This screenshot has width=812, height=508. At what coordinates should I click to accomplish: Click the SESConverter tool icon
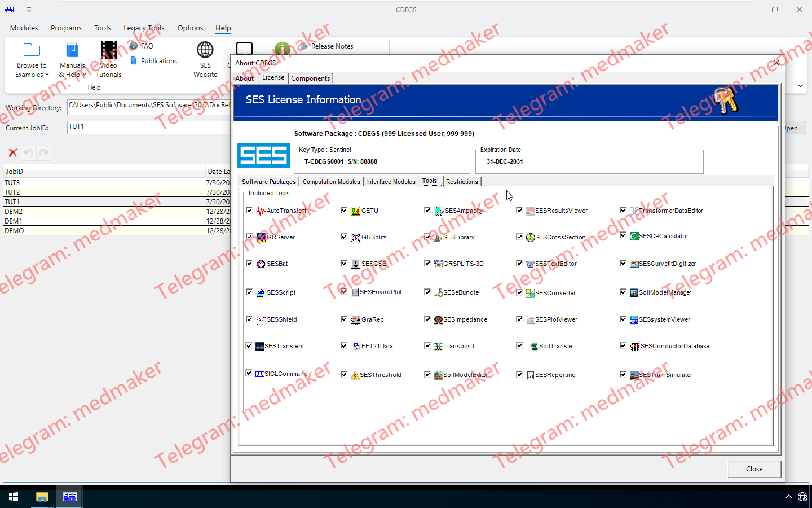pos(530,294)
